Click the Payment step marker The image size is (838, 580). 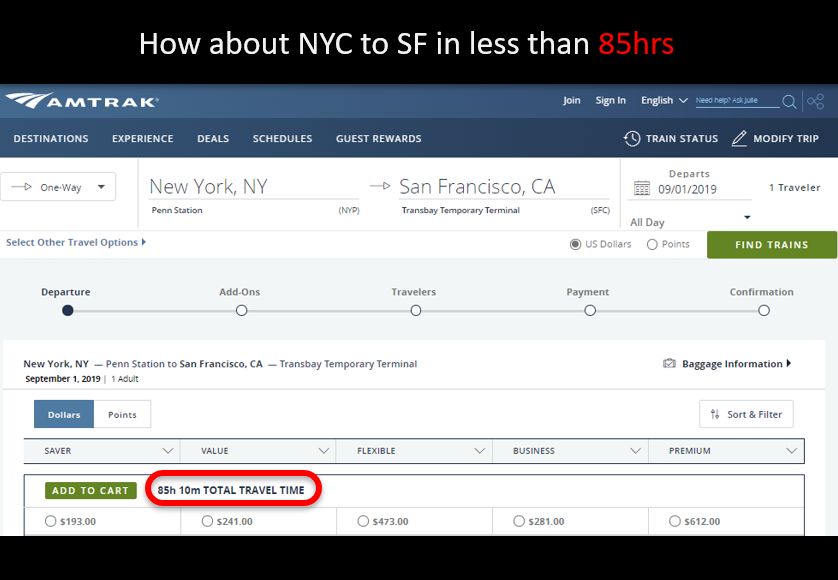point(590,311)
